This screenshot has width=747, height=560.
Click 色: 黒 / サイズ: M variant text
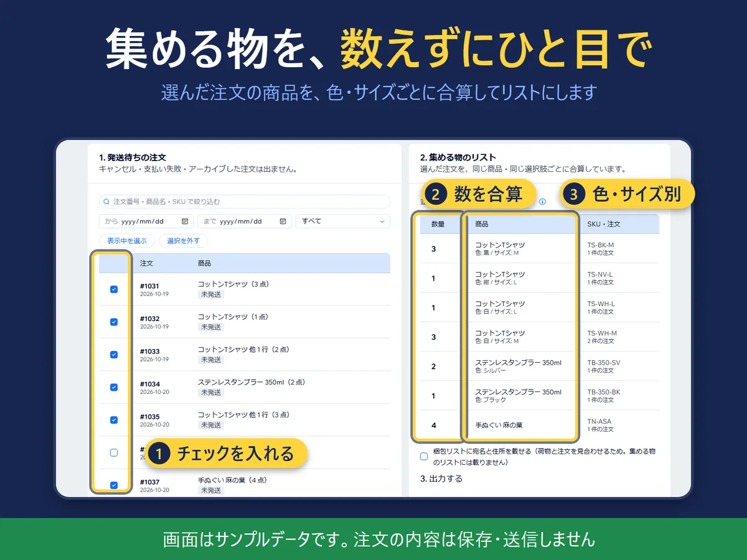point(497,253)
